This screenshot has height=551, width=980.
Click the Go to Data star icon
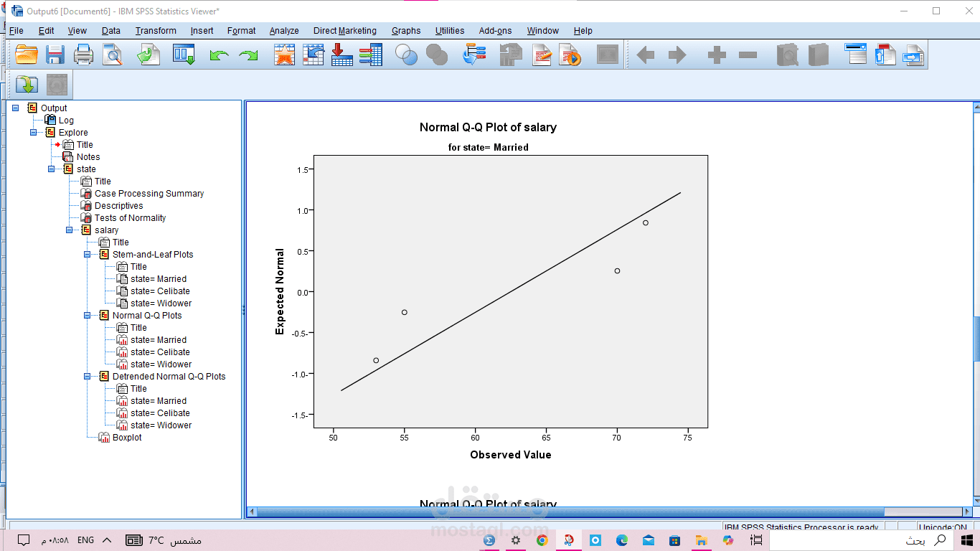tap(285, 55)
